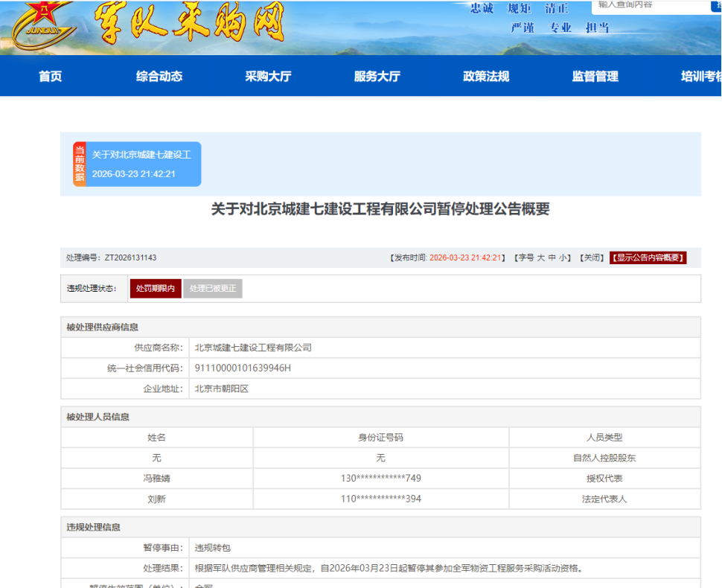Screen dimensions: 722x588
Task: Go to 采购大厅 in navigation bar
Action: pos(268,76)
